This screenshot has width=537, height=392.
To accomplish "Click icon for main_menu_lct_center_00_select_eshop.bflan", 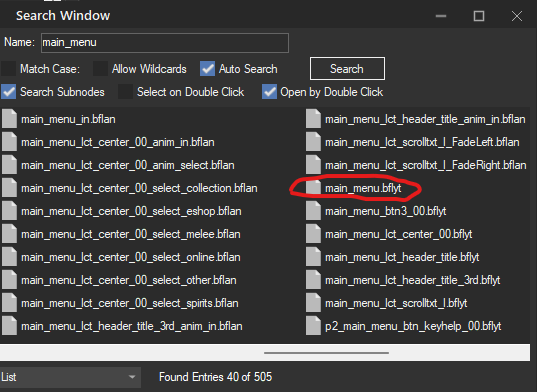I will pos(9,211).
